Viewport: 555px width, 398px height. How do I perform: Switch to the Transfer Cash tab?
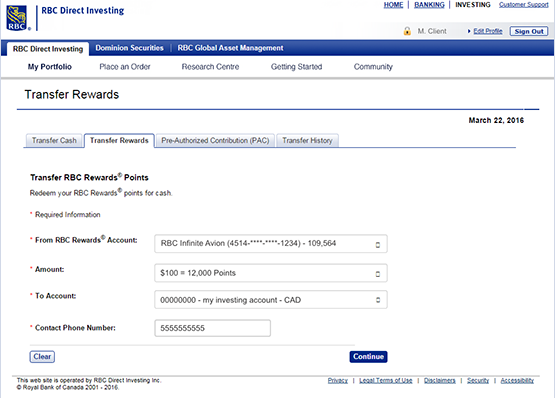tap(54, 141)
